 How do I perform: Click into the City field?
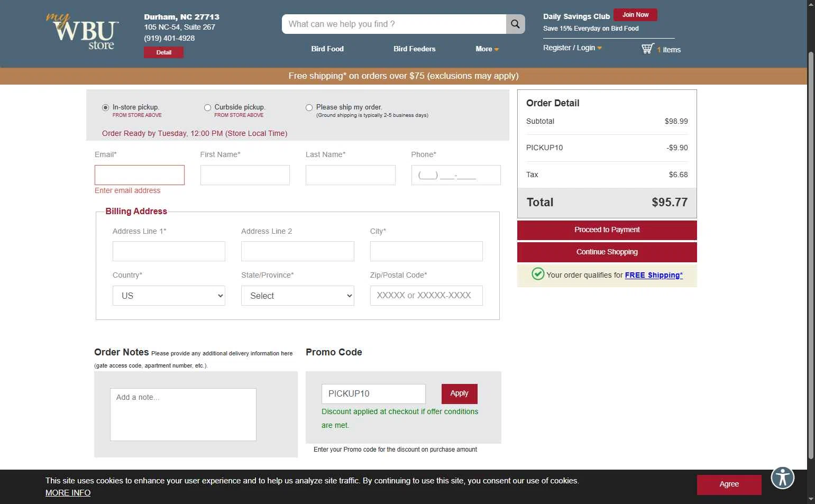tap(426, 251)
